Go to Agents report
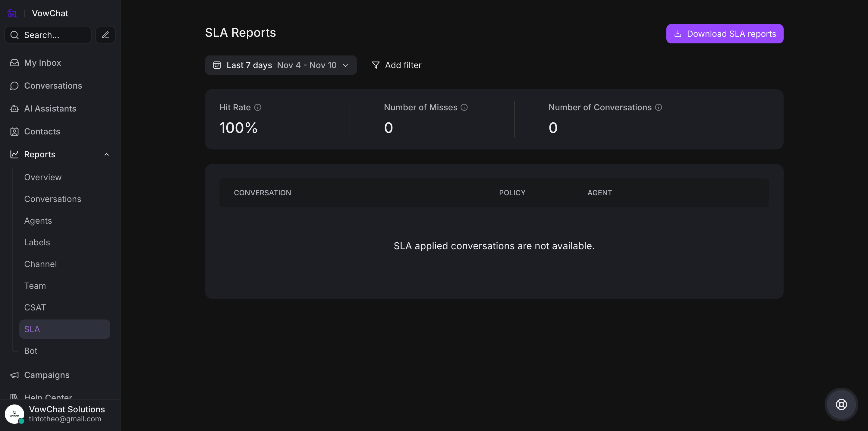The width and height of the screenshot is (868, 431). pyautogui.click(x=38, y=221)
